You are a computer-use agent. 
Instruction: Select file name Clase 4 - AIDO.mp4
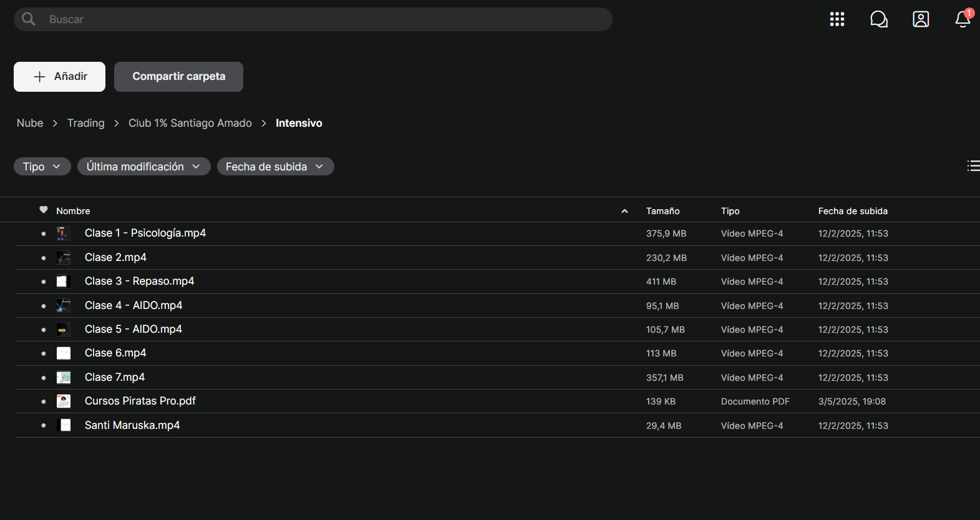pyautogui.click(x=133, y=305)
